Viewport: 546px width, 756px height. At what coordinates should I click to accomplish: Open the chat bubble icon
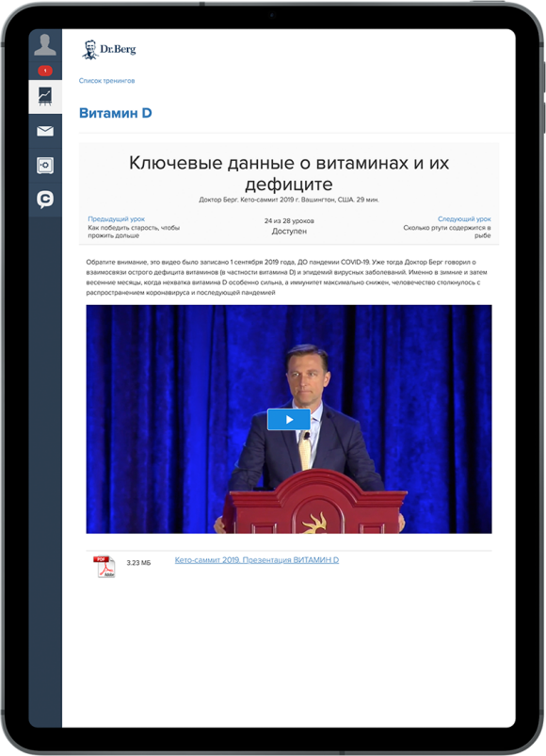click(45, 200)
